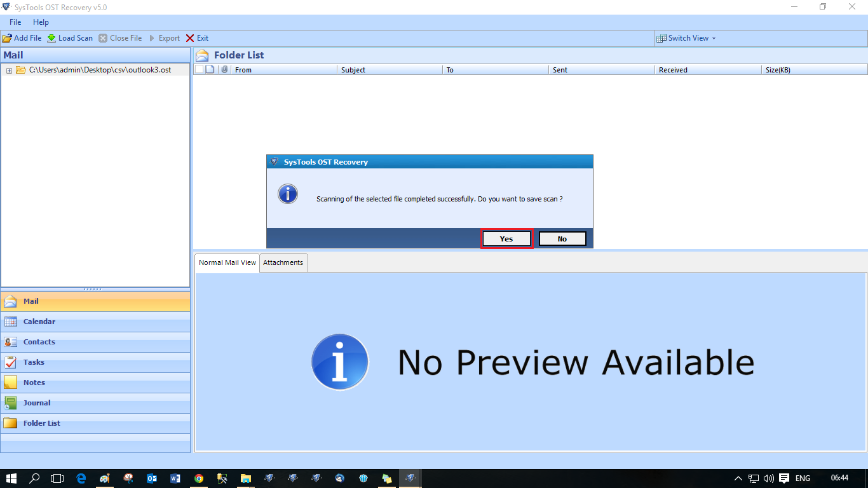Open the Paint icon in the taskbar
This screenshot has width=868, height=488.
click(105, 478)
